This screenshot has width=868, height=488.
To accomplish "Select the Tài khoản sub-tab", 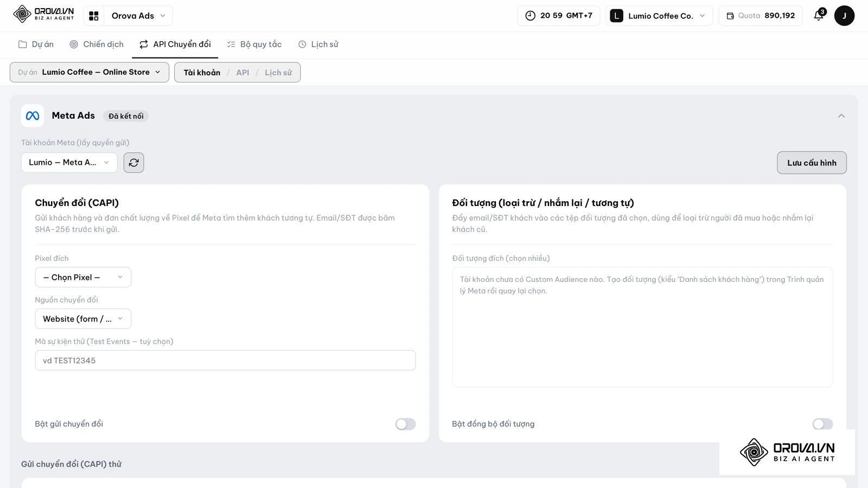I will 202,73.
